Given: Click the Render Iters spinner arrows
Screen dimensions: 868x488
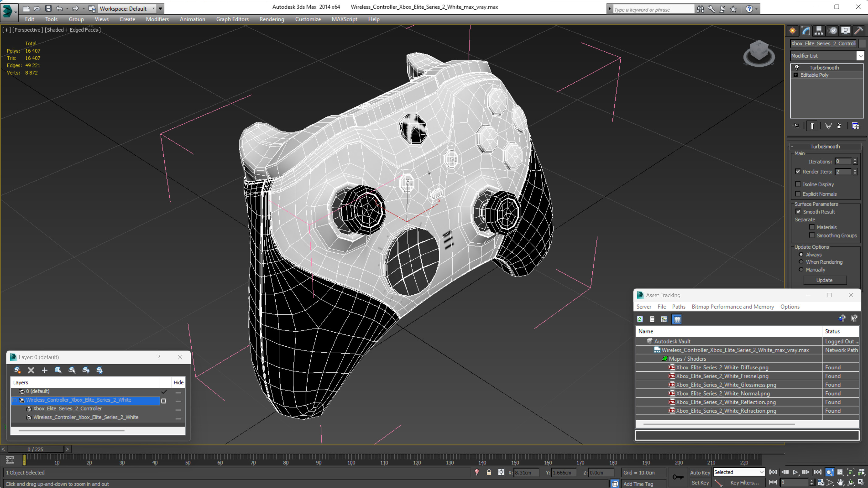Looking at the screenshot, I should pyautogui.click(x=855, y=172).
